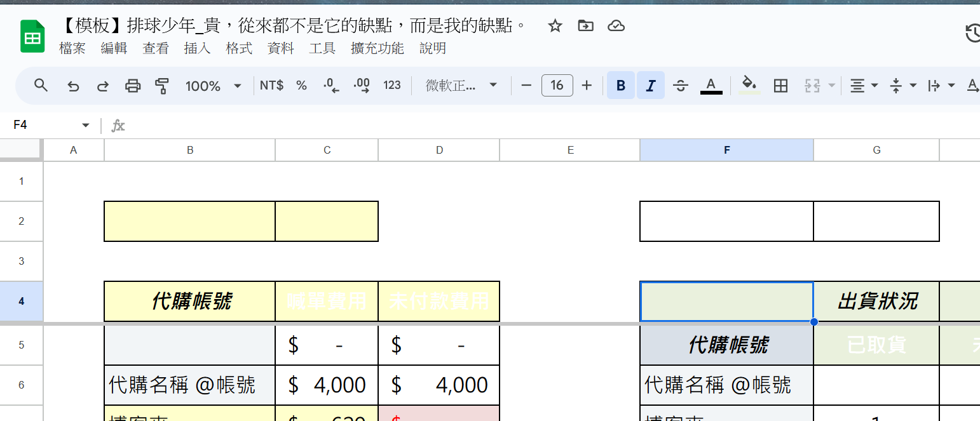Select column D header

click(439, 150)
